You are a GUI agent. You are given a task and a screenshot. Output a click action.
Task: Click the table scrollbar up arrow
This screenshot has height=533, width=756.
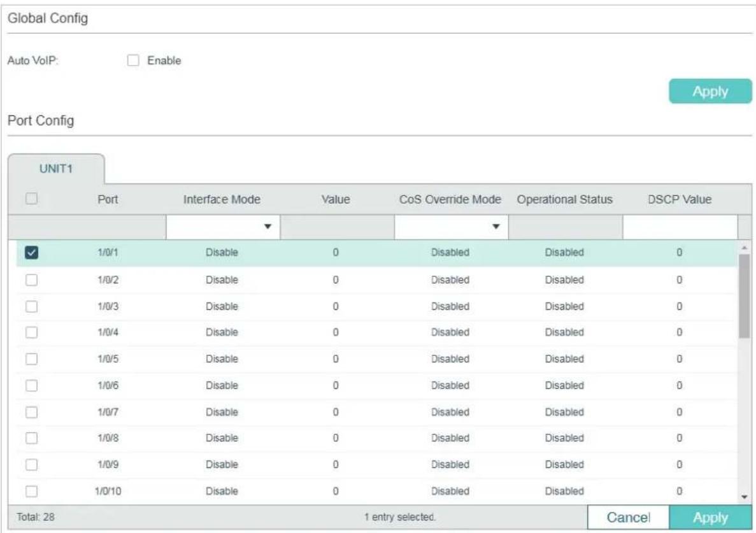click(745, 248)
